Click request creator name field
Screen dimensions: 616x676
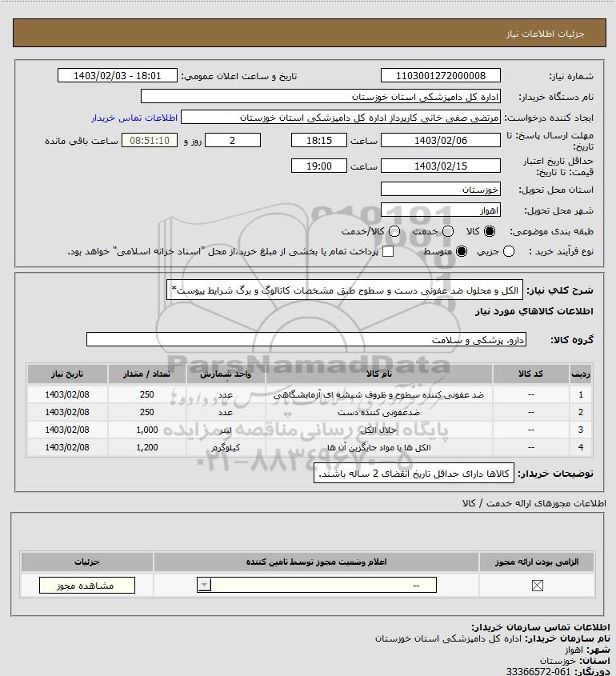pos(341,118)
